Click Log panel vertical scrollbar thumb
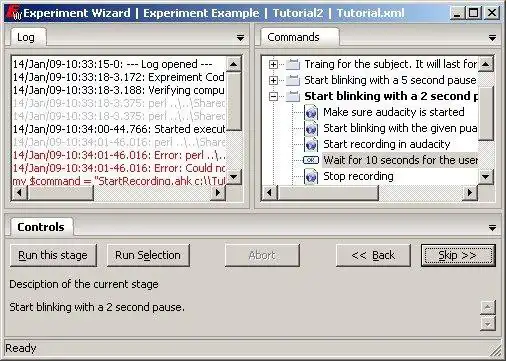The height and width of the screenshot is (361, 506). (x=234, y=101)
